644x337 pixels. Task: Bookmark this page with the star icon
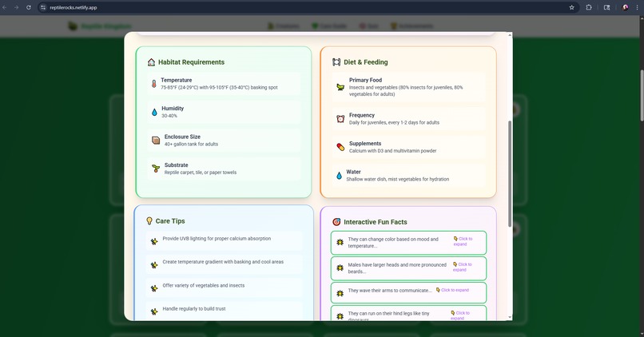572,7
